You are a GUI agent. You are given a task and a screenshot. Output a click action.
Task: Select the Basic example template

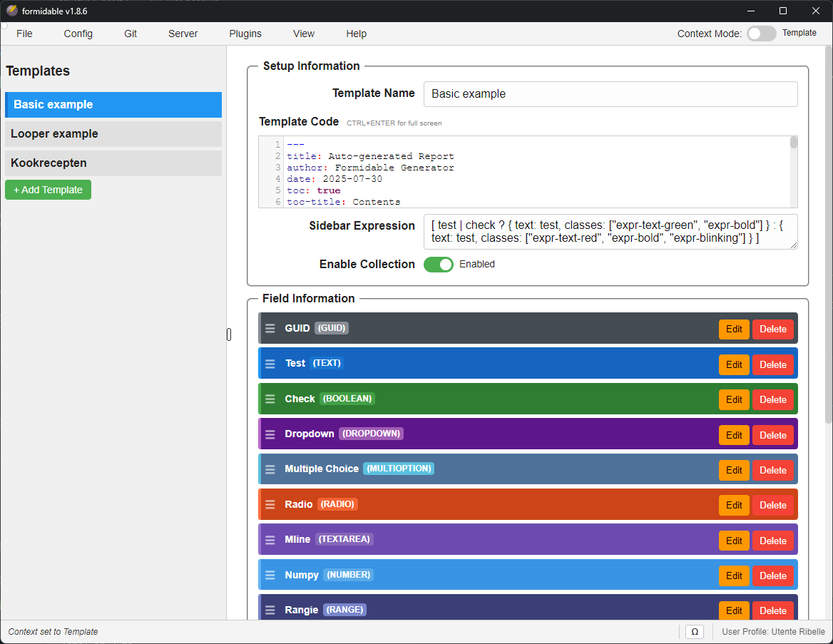coord(113,105)
